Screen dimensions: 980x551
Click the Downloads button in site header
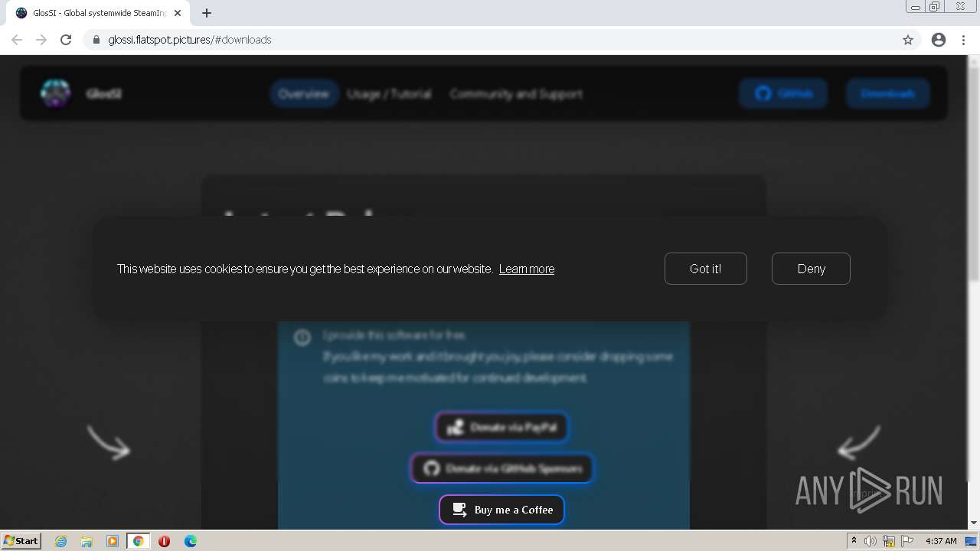tap(887, 93)
